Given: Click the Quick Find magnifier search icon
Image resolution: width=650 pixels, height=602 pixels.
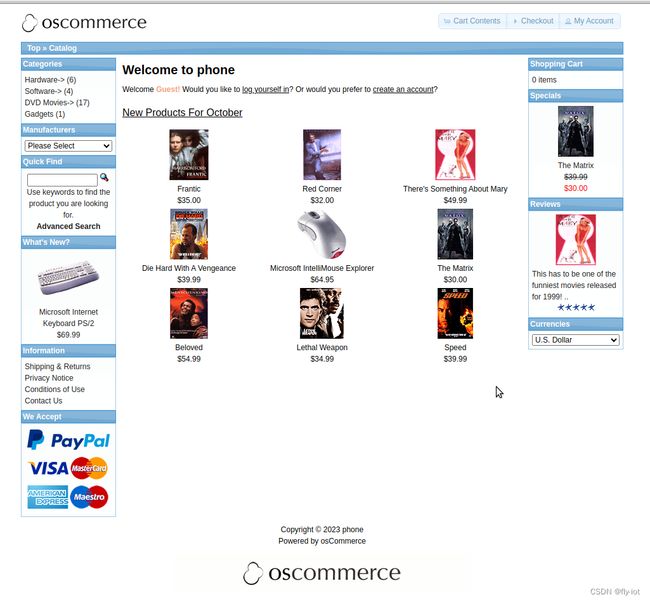Looking at the screenshot, I should tap(104, 177).
